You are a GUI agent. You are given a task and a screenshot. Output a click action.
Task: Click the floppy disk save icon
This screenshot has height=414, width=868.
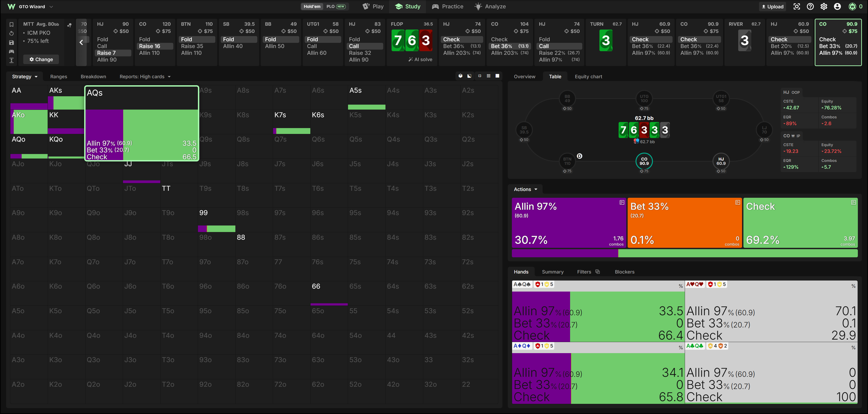12,42
